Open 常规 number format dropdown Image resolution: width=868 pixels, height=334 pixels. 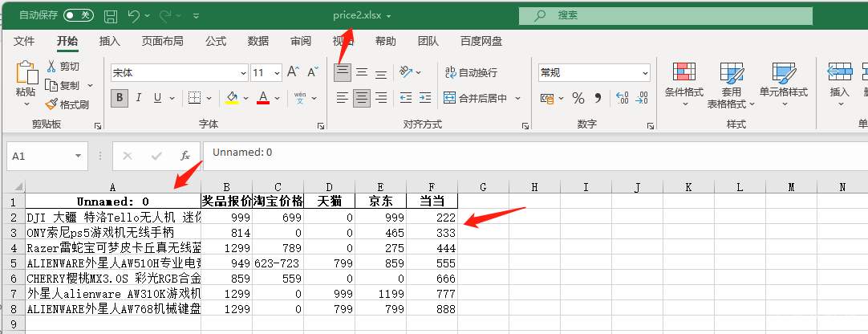tap(645, 72)
